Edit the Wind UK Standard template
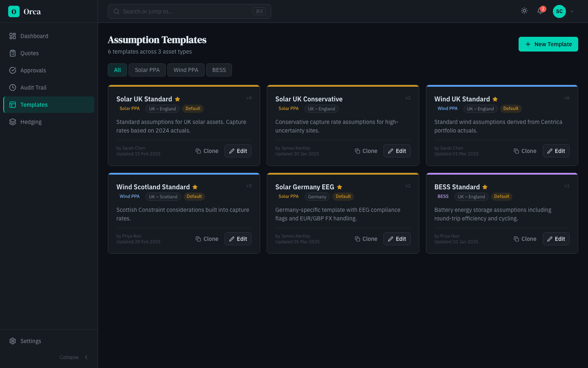The width and height of the screenshot is (588, 368). pos(556,151)
